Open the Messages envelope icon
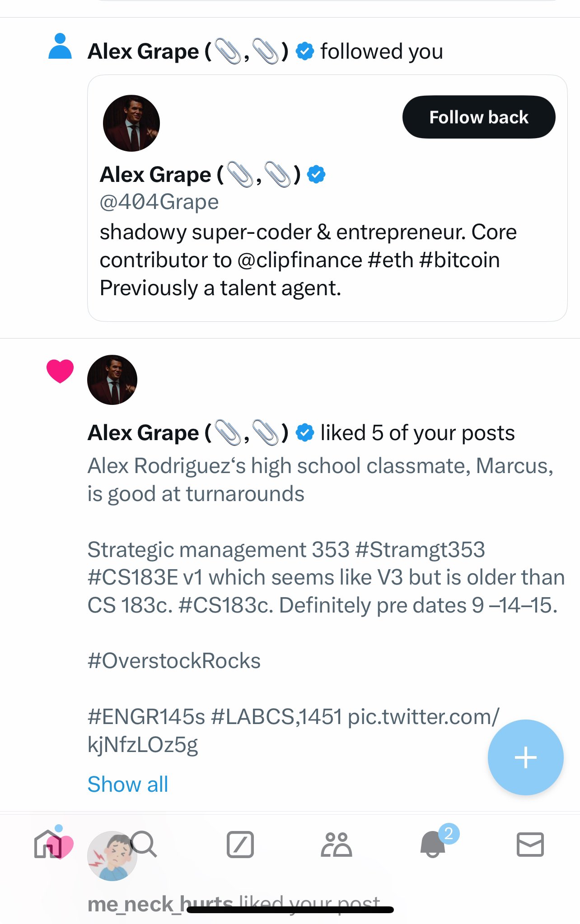Screen dimensions: 580x924 tap(530, 844)
